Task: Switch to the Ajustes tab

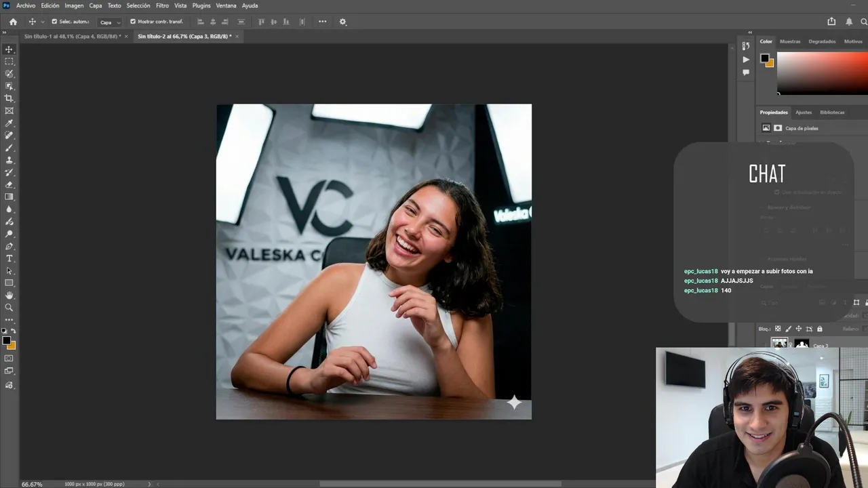Action: click(804, 113)
